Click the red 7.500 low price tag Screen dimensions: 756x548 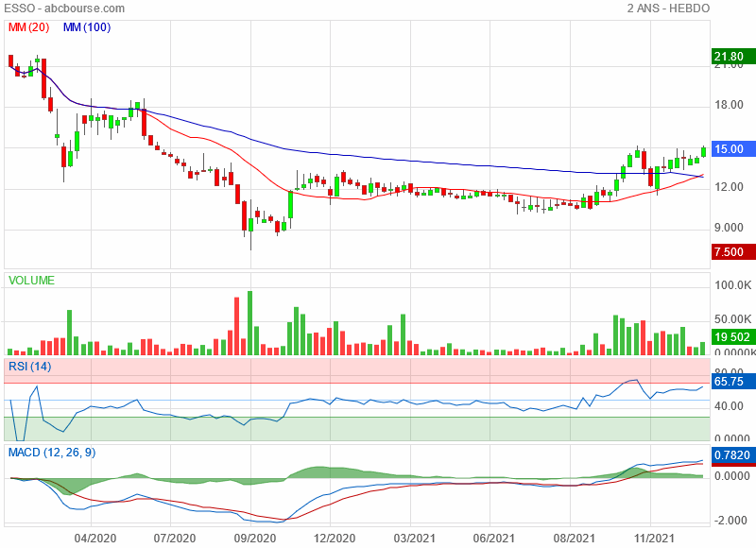tap(733, 251)
